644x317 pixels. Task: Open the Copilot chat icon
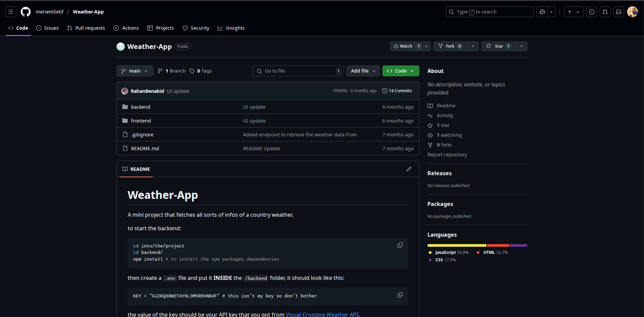(542, 12)
